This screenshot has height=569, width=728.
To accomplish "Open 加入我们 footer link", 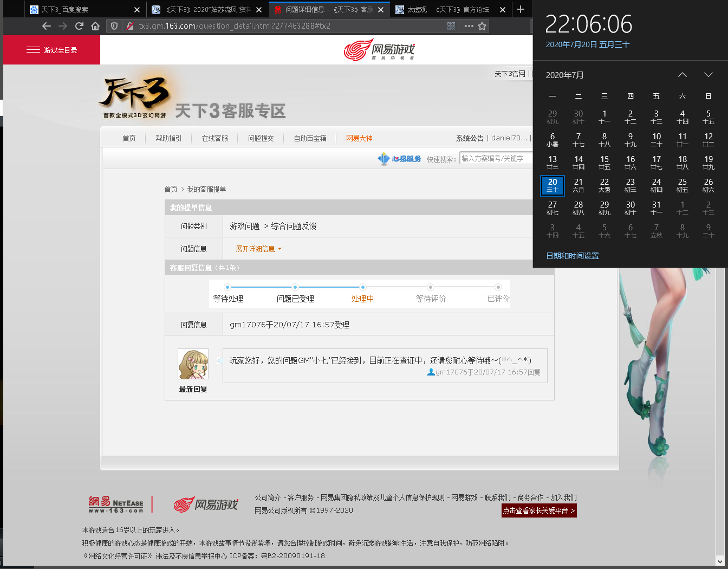I will click(563, 497).
